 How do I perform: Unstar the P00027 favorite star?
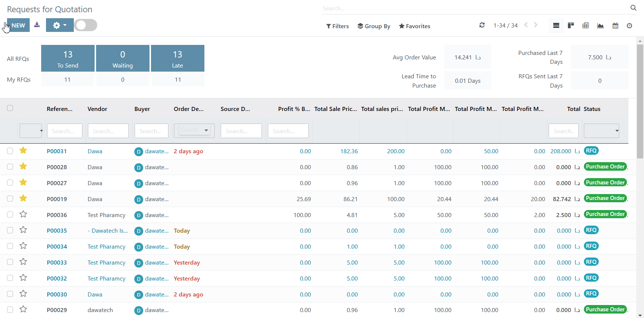23,182
